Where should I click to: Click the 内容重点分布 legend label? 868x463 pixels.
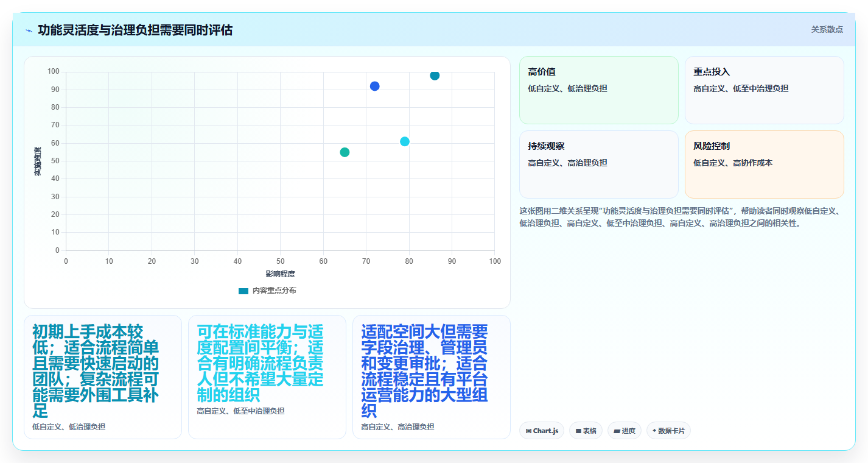click(275, 291)
